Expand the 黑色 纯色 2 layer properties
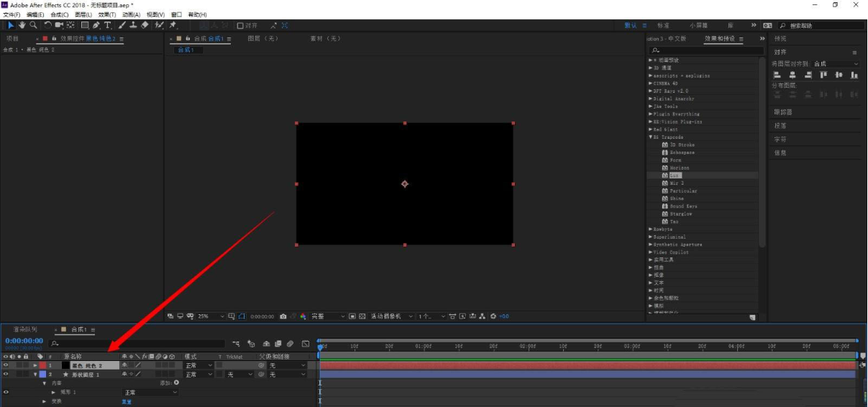This screenshot has width=868, height=407. (35, 365)
